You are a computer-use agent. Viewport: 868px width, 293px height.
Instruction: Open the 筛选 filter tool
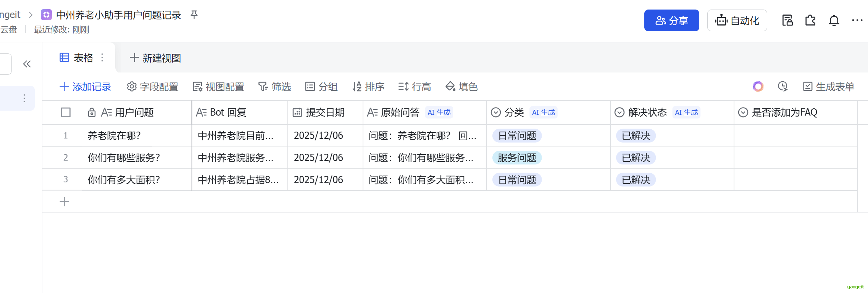(x=274, y=87)
